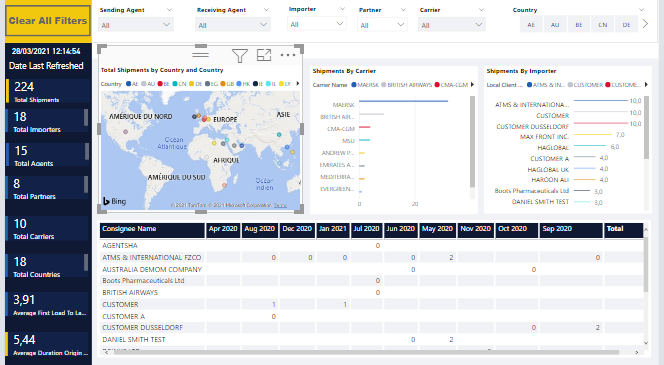Select the CN country tile
664x365 pixels.
pyautogui.click(x=602, y=25)
